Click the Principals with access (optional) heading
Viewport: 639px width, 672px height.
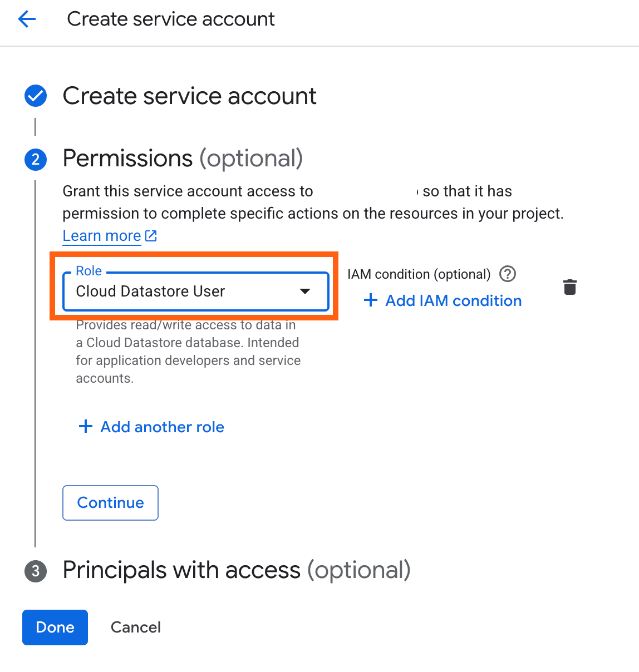pos(236,570)
